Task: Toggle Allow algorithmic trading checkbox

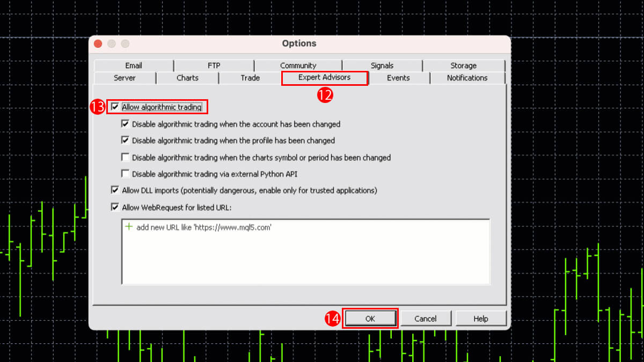Action: (x=115, y=107)
